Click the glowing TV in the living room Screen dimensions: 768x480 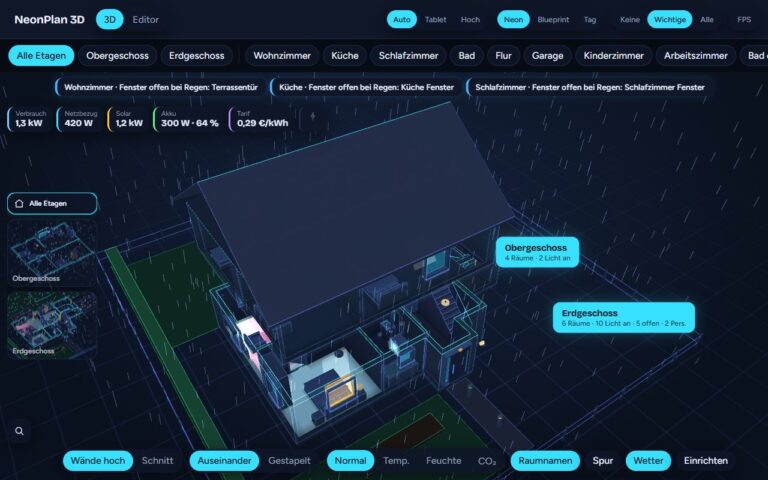coord(342,393)
